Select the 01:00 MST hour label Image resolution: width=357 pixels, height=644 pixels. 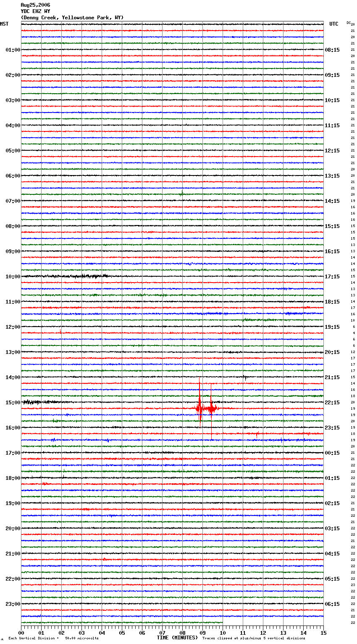tap(13, 50)
